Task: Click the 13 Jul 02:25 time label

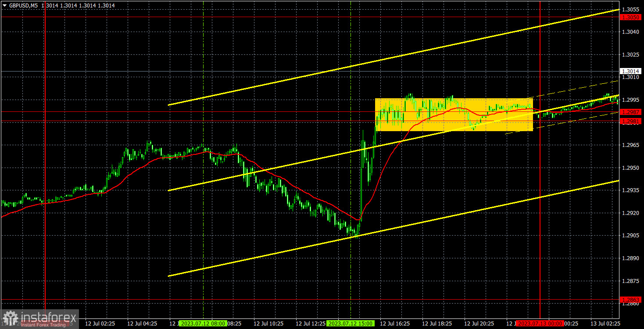Action: tap(605, 323)
